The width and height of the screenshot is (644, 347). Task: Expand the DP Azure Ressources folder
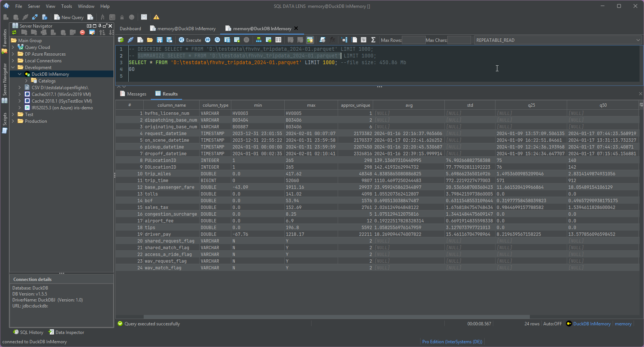coord(13,54)
